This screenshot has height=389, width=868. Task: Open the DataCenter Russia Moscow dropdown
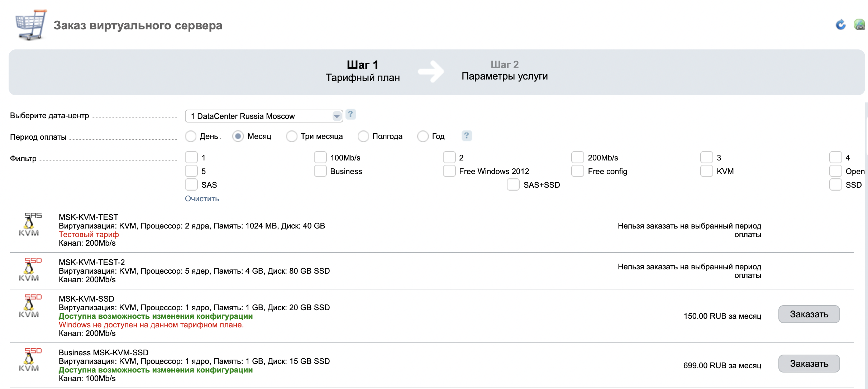[x=264, y=116]
